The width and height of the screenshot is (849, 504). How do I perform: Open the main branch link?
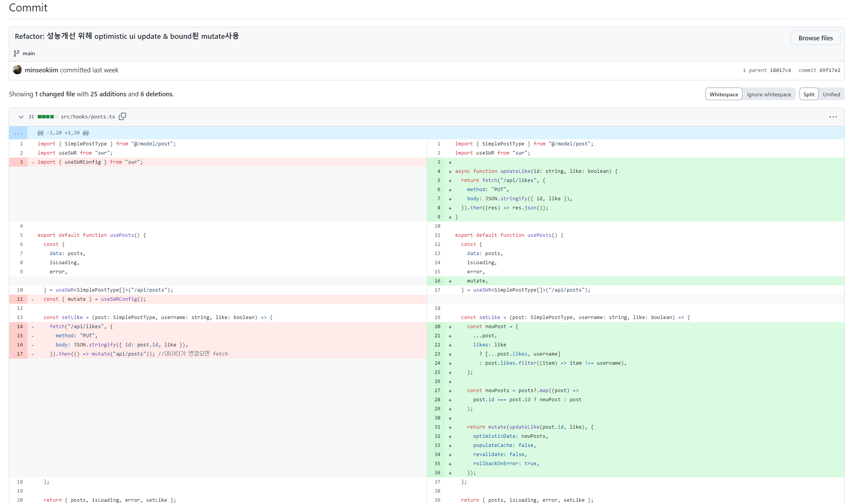(x=29, y=53)
